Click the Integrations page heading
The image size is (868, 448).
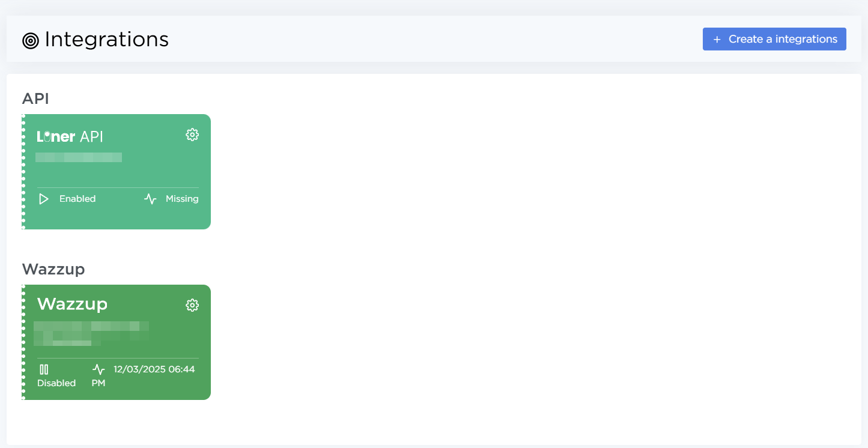pyautogui.click(x=106, y=40)
